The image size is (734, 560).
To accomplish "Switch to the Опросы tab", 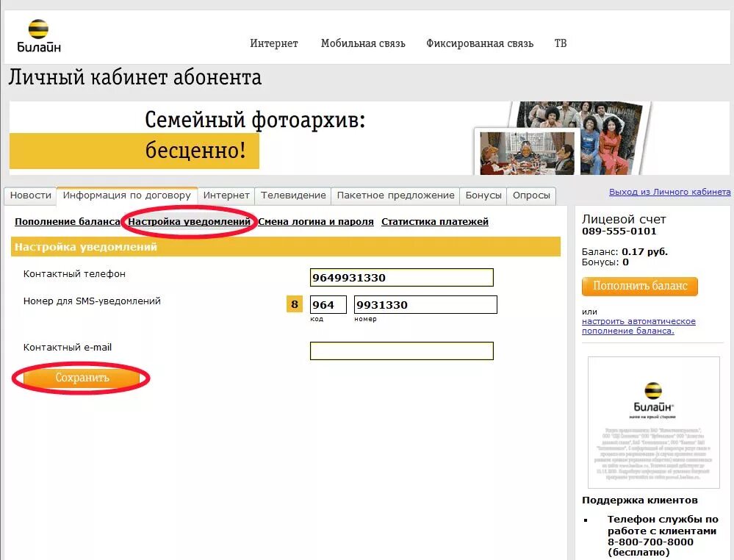I will 531,195.
